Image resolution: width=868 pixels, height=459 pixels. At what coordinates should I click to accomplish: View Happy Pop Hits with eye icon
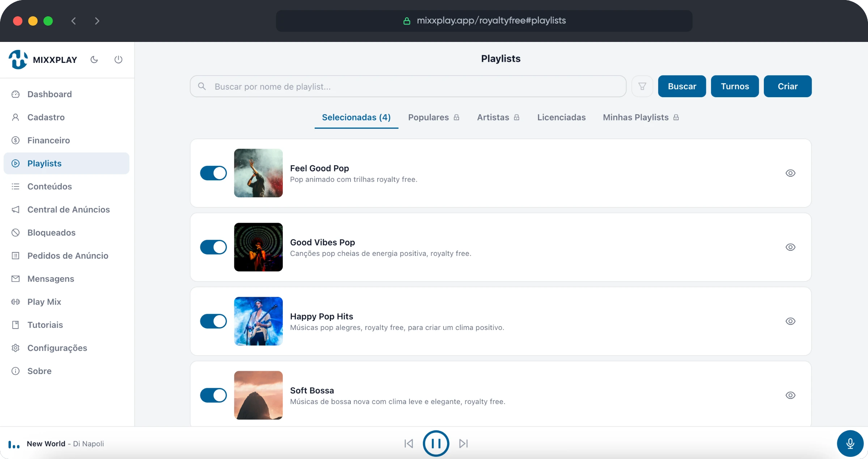(791, 321)
